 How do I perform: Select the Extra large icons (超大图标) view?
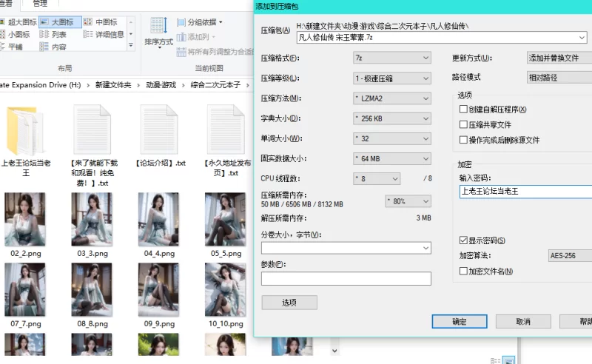(18, 22)
